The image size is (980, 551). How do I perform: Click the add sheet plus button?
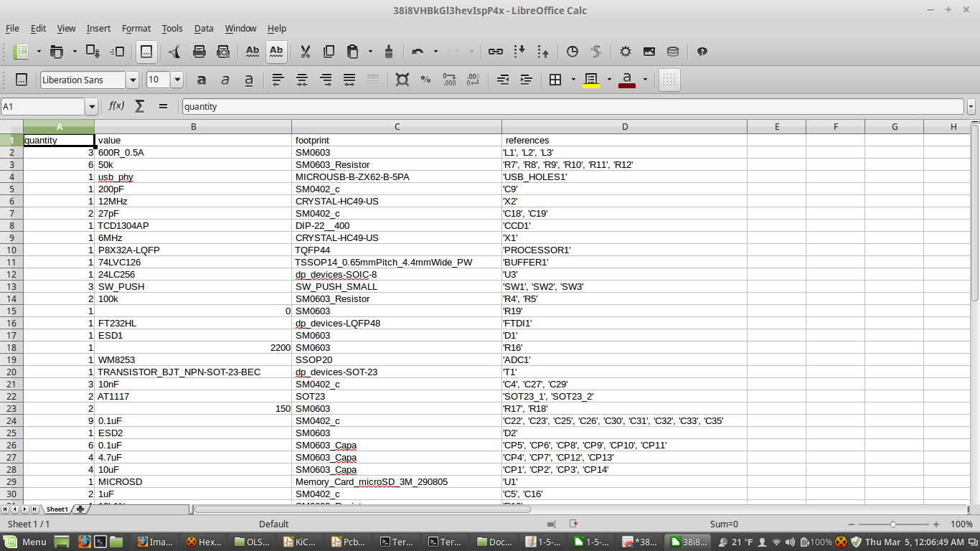point(80,509)
